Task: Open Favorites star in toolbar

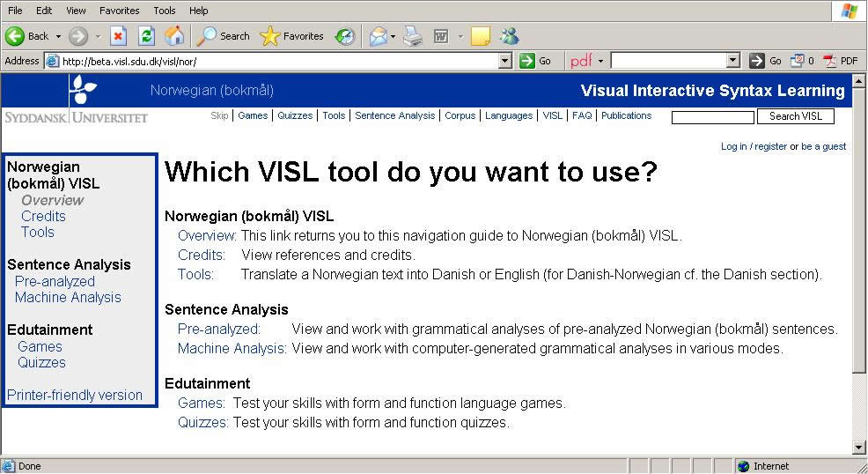Action: pos(291,36)
